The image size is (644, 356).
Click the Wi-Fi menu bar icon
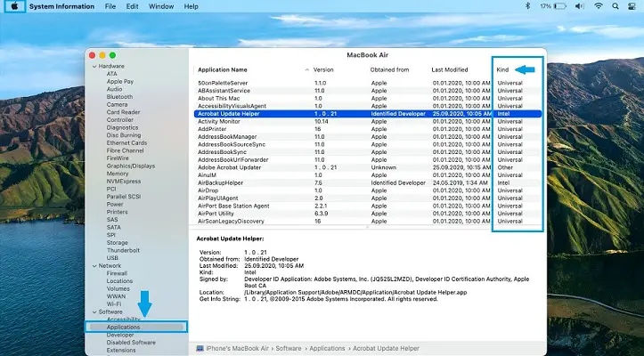(599, 6)
